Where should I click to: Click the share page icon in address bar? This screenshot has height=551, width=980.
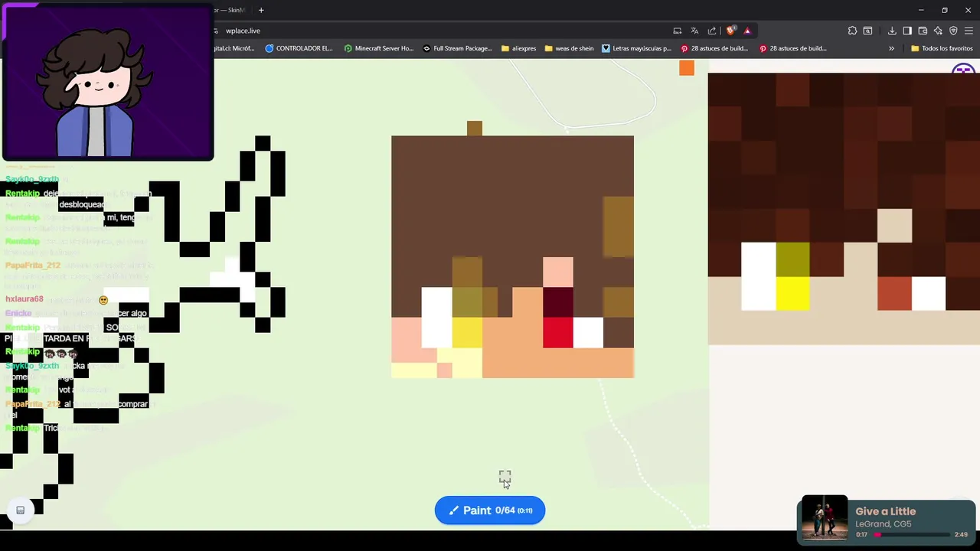click(x=712, y=31)
